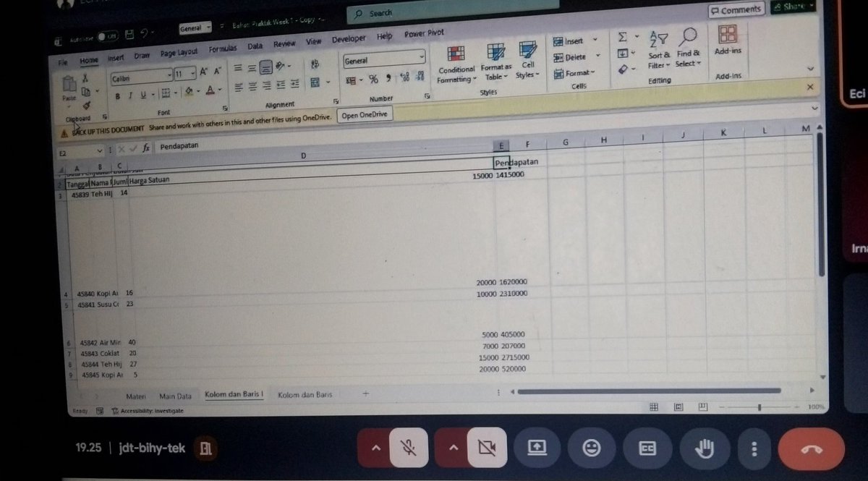Click the present screen button in Meet

coord(537,449)
